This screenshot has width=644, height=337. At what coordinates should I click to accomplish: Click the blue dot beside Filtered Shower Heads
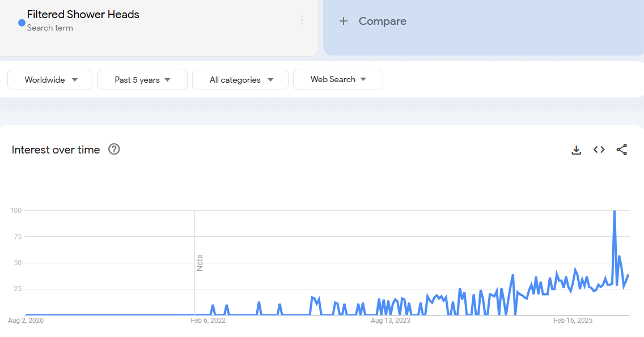point(22,23)
